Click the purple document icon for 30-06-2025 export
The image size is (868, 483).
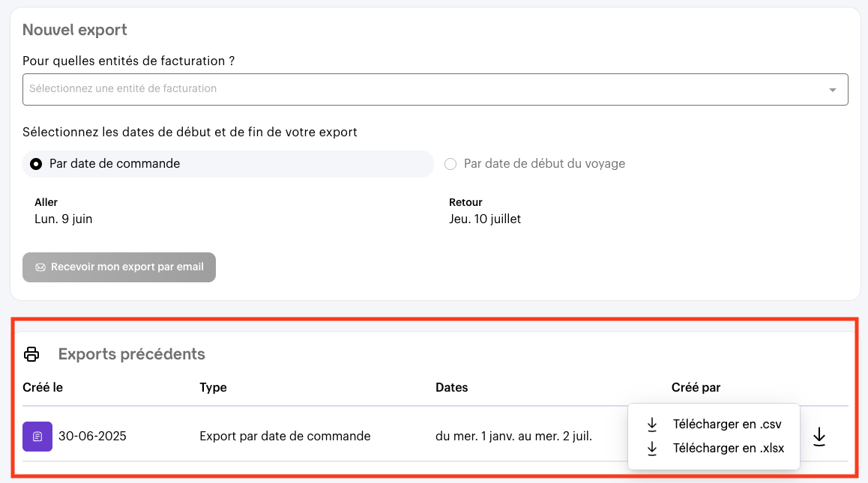37,436
